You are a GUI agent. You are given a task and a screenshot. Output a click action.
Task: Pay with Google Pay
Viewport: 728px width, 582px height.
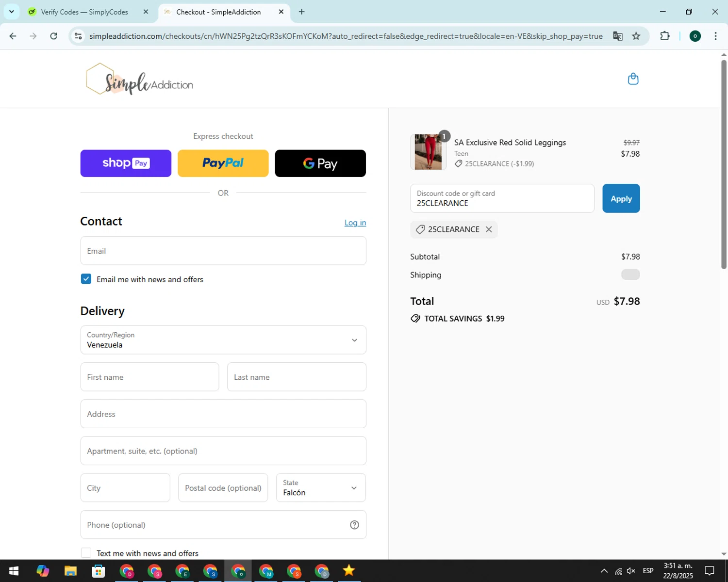[x=320, y=163]
